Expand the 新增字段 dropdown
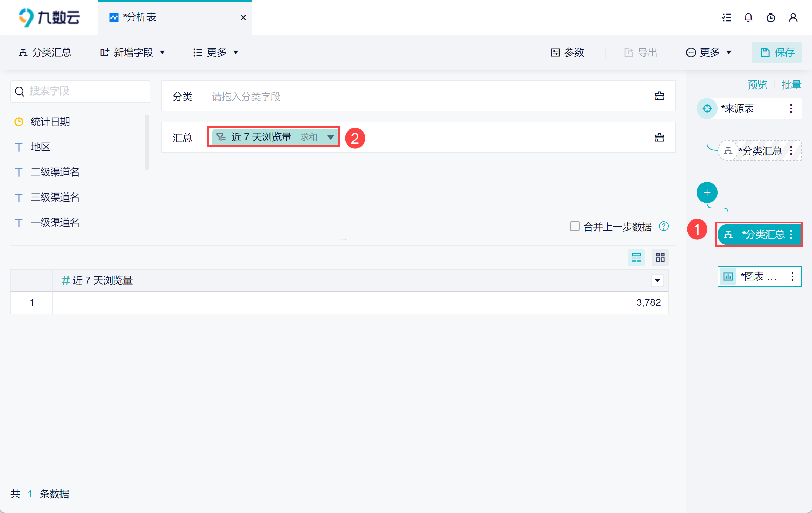The width and height of the screenshot is (812, 513). [x=133, y=52]
